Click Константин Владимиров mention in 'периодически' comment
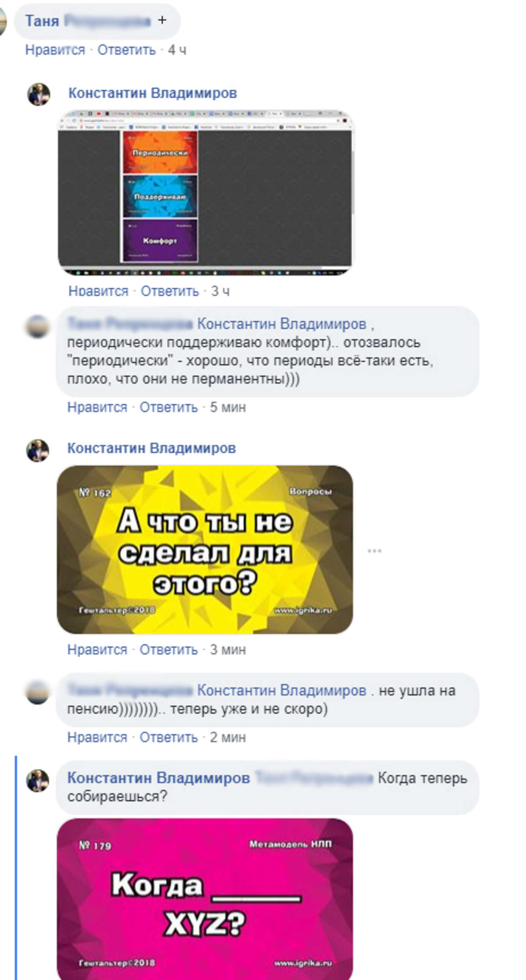Image resolution: width=526 pixels, height=980 pixels. (281, 324)
